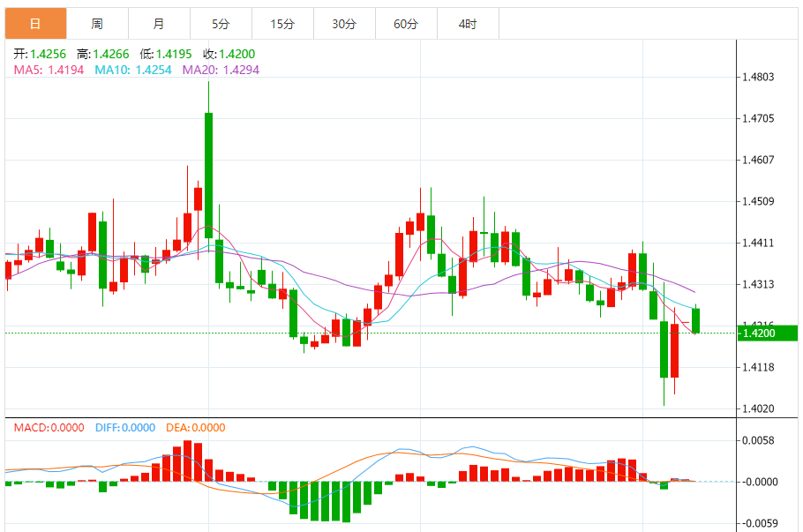Open the 4时 chart tab
Image resolution: width=803 pixels, height=532 pixels.
(x=468, y=24)
